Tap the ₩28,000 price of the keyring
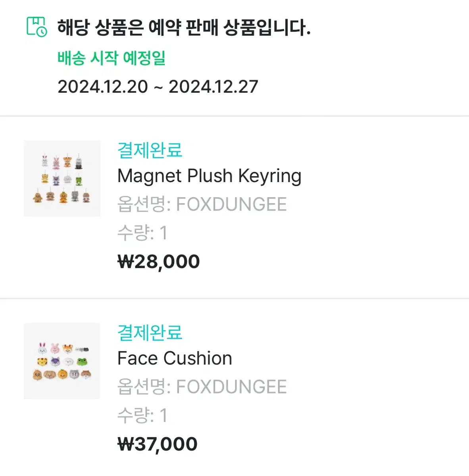 click(159, 261)
